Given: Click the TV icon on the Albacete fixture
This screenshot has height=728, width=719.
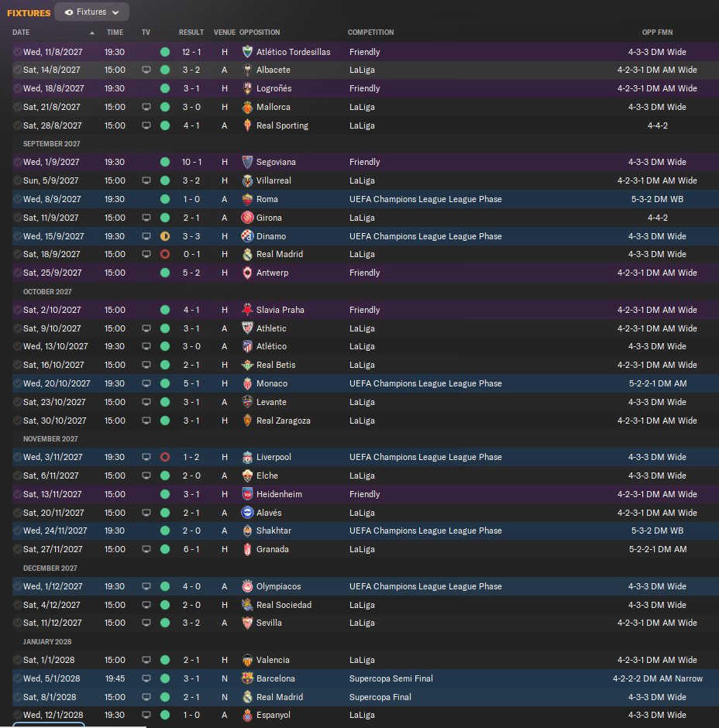Looking at the screenshot, I should pyautogui.click(x=146, y=70).
